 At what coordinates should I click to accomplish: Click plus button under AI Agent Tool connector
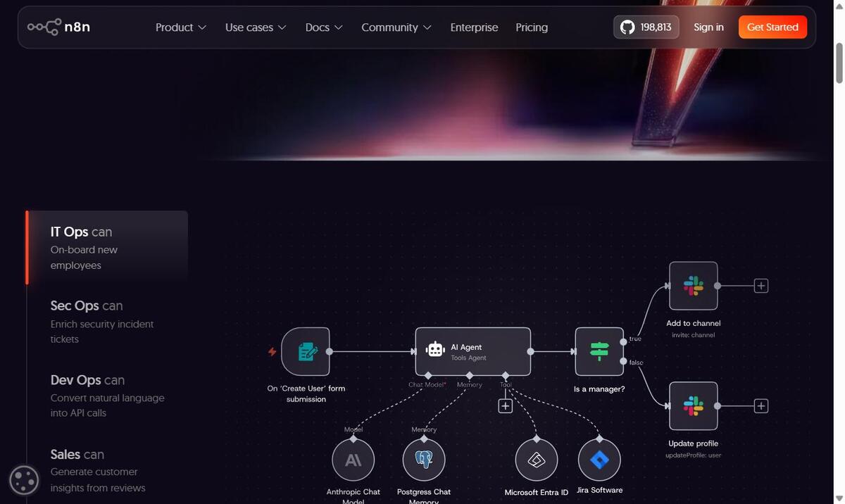coord(505,406)
